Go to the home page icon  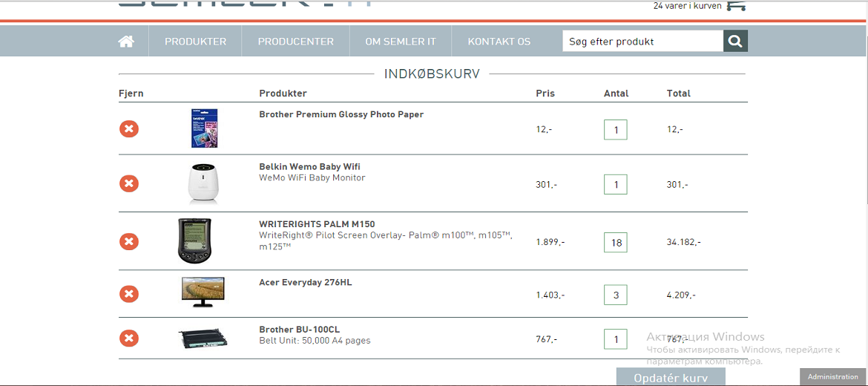click(x=126, y=42)
